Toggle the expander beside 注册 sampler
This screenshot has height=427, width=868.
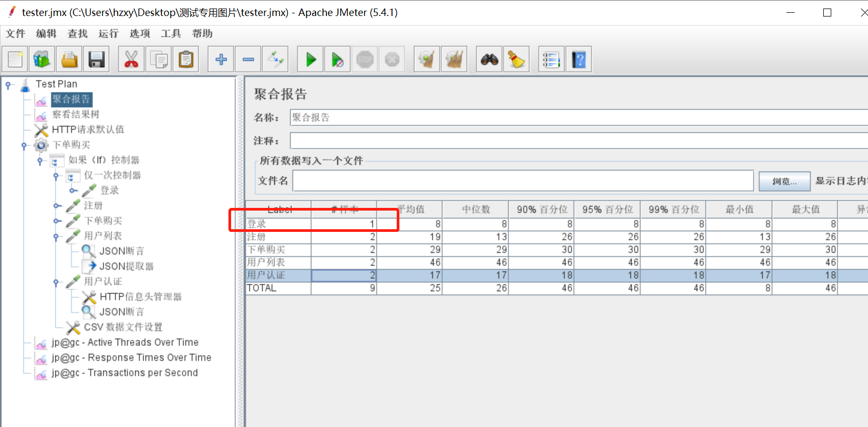coord(56,206)
